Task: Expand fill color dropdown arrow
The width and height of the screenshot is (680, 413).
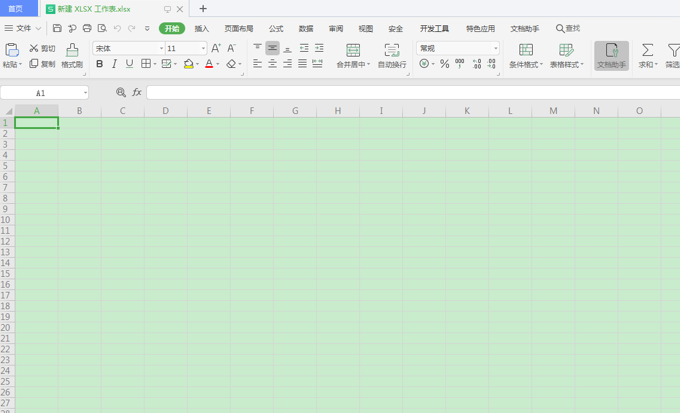Action: pos(197,64)
